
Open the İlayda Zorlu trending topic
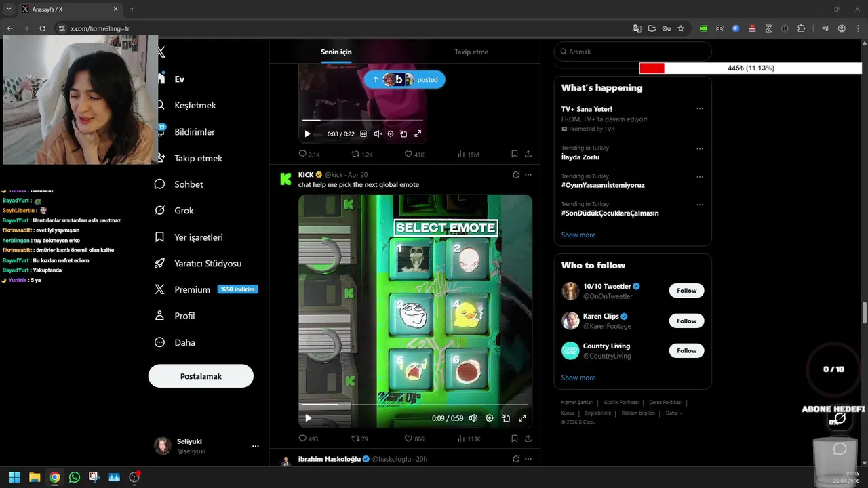pos(580,157)
